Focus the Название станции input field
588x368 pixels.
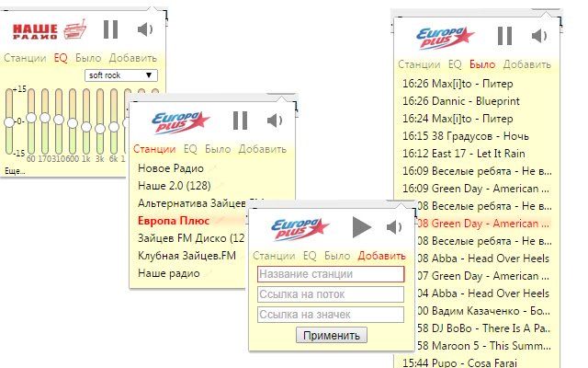tap(331, 274)
